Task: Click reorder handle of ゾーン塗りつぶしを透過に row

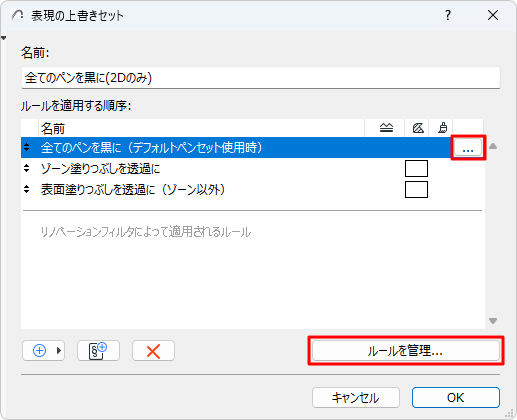Action: [x=27, y=168]
